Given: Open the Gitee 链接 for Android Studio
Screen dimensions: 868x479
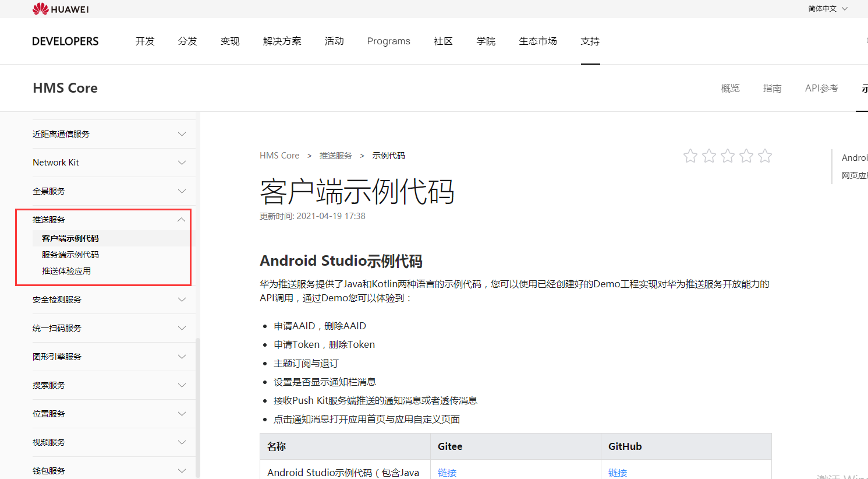Looking at the screenshot, I should [x=447, y=473].
